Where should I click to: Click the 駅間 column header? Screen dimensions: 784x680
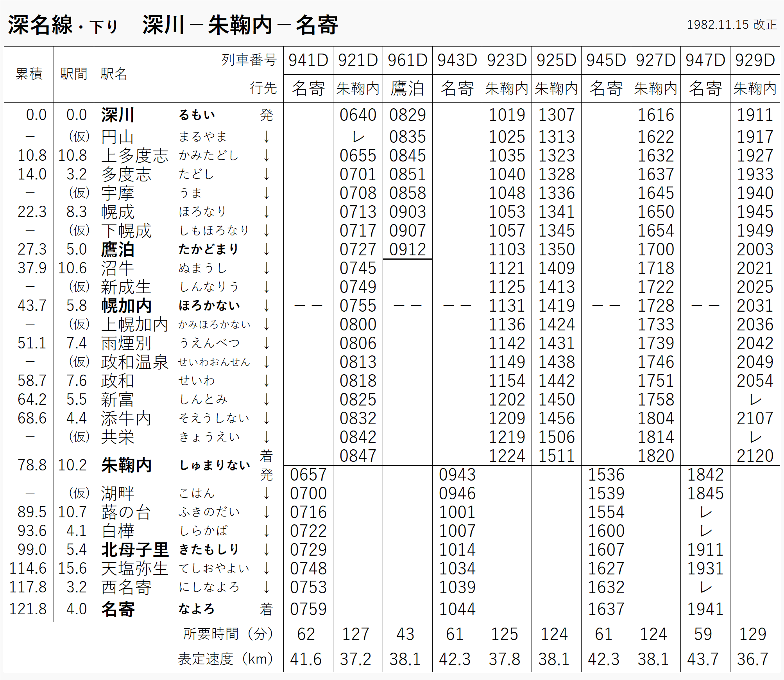(73, 74)
